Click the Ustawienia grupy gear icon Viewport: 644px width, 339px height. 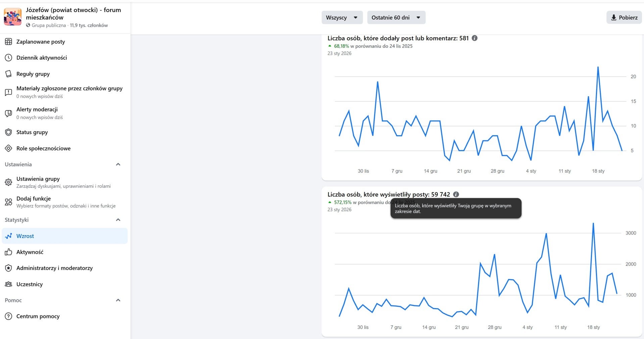coord(8,182)
